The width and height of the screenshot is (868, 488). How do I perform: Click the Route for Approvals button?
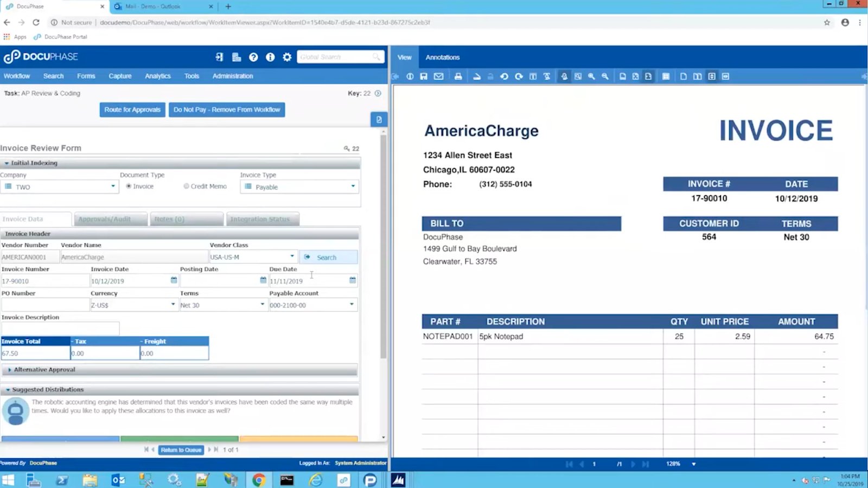click(x=132, y=110)
